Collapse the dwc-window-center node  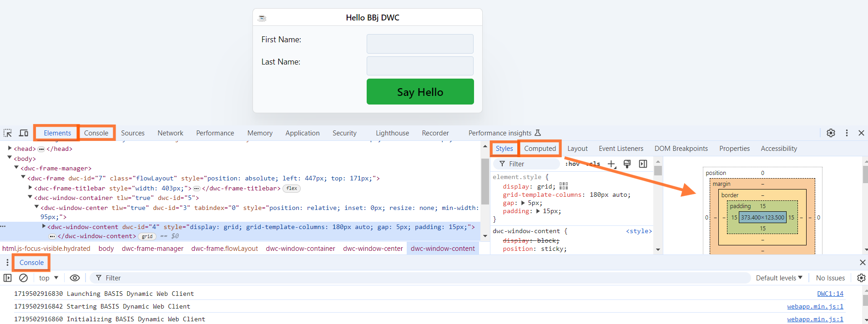37,207
